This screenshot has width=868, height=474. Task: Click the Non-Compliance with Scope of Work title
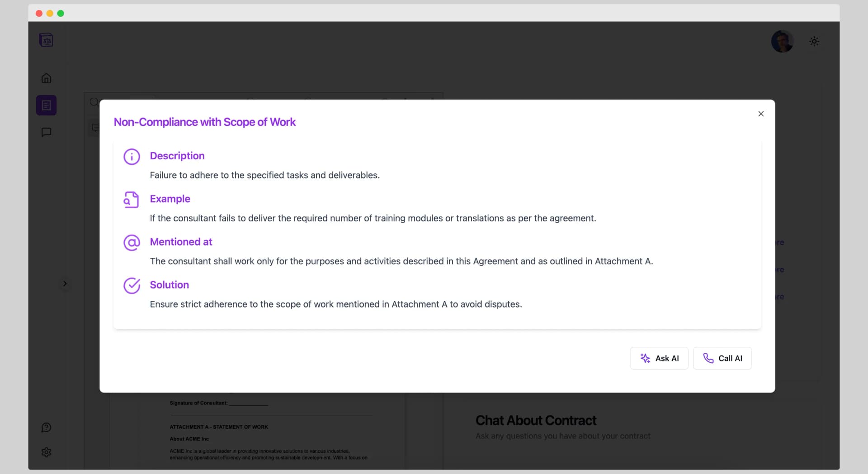tap(205, 122)
